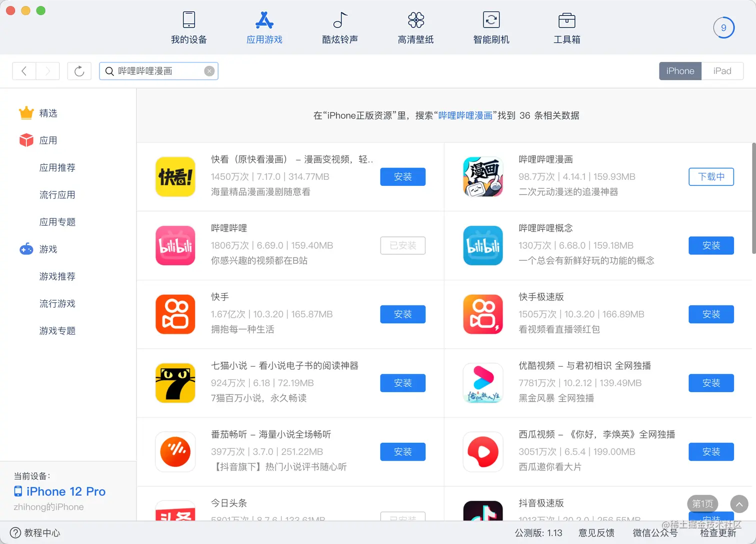Viewport: 756px width, 544px height.
Task: Select 流行应用 (Popular Apps) in sidebar
Action: pos(57,195)
